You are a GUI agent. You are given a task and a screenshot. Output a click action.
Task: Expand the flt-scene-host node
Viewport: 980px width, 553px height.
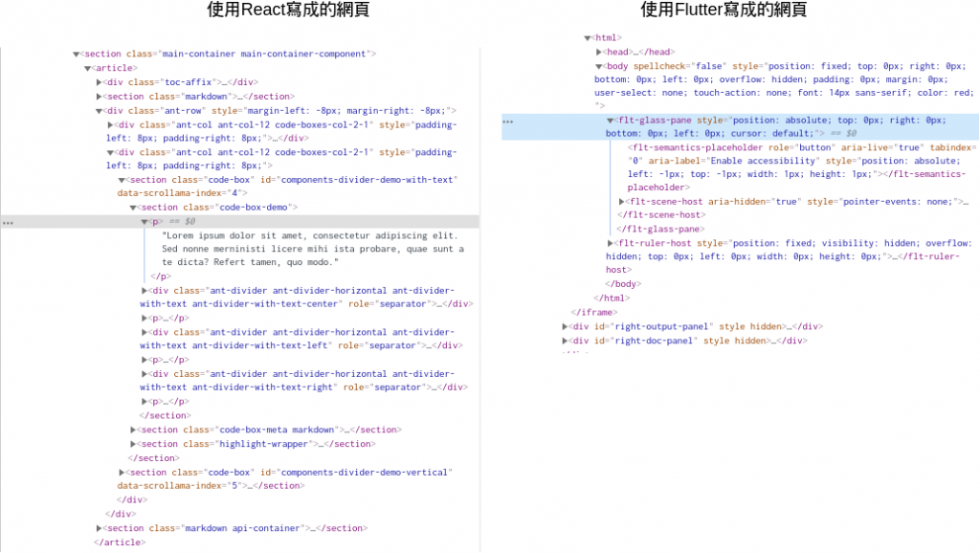(622, 202)
